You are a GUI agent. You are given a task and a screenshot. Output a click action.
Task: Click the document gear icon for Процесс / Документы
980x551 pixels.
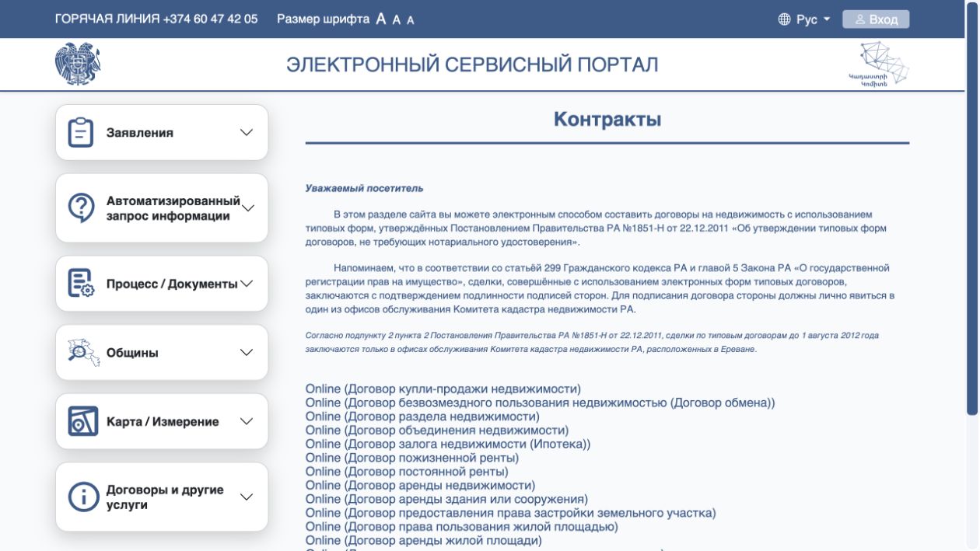(x=81, y=284)
